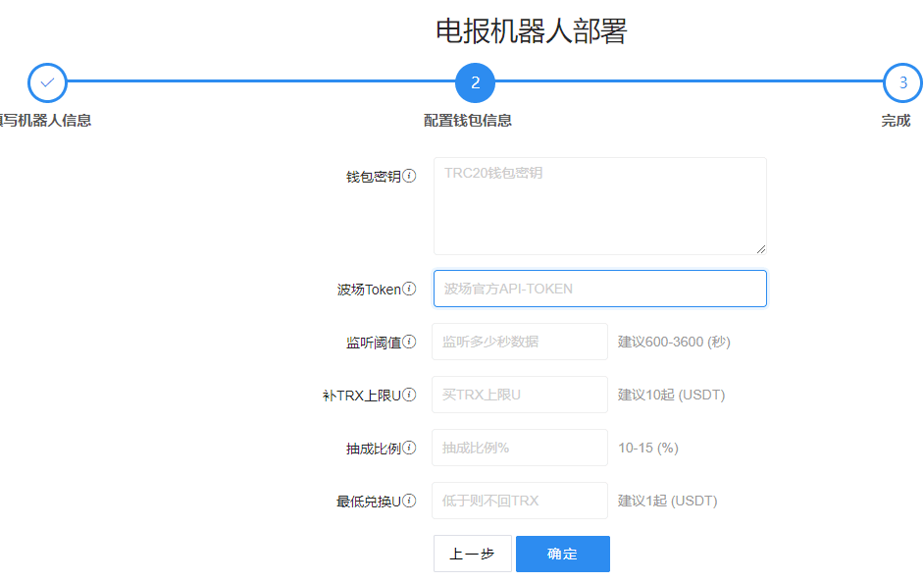The width and height of the screenshot is (924, 582).
Task: Click info icon beside 补TRX上限U
Action: pos(410,395)
